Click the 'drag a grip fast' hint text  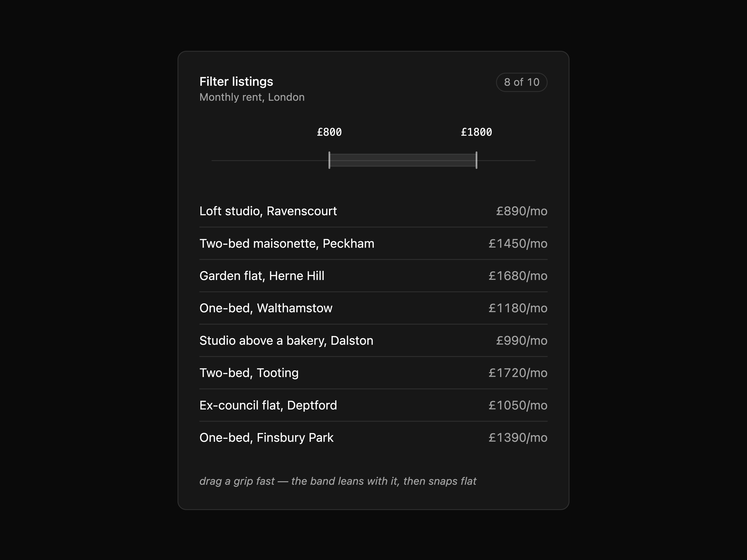338,481
